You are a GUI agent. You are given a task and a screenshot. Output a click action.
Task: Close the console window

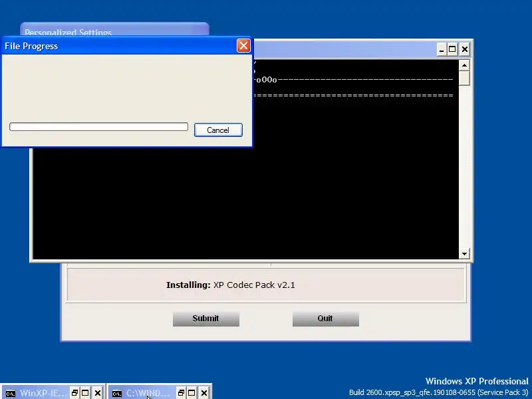[464, 49]
